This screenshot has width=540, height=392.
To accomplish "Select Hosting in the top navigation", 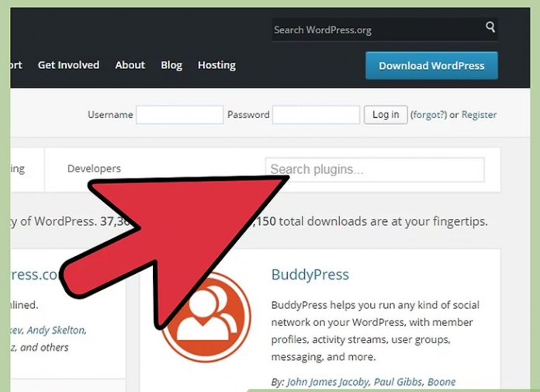I will (216, 65).
